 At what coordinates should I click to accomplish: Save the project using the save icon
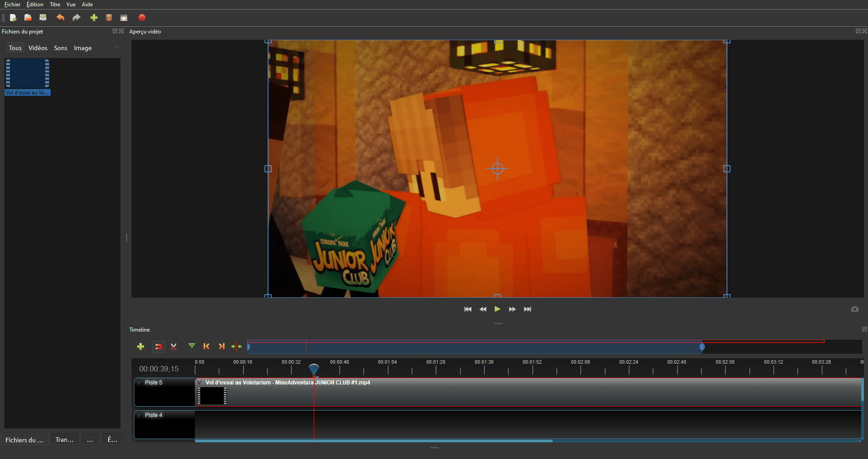point(43,18)
